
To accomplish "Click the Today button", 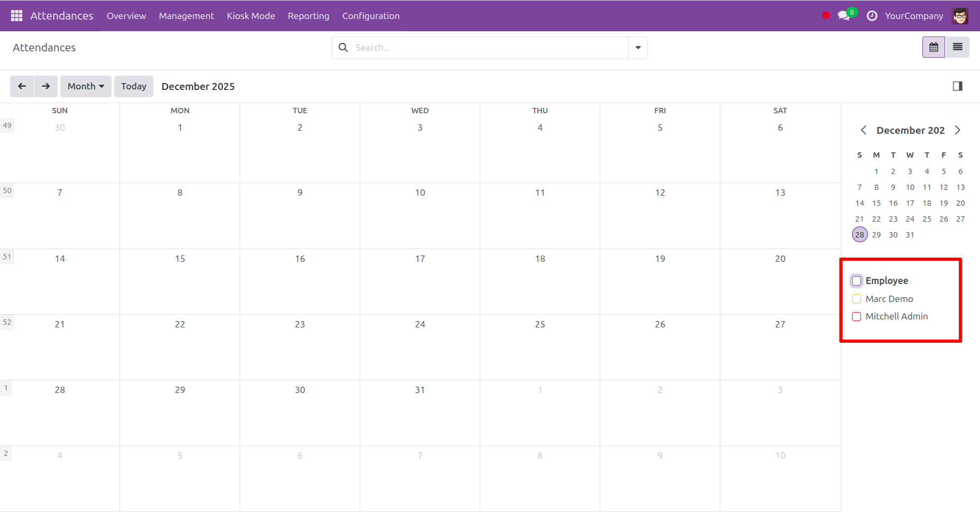I will point(134,86).
